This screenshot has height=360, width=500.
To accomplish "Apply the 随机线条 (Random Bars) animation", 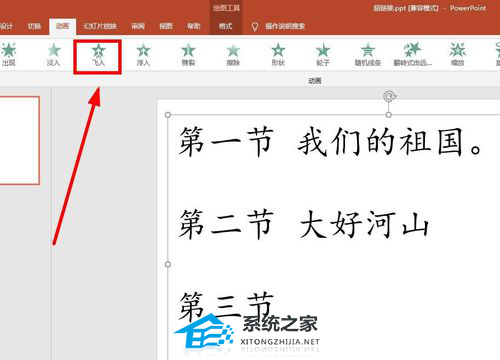I will (368, 55).
